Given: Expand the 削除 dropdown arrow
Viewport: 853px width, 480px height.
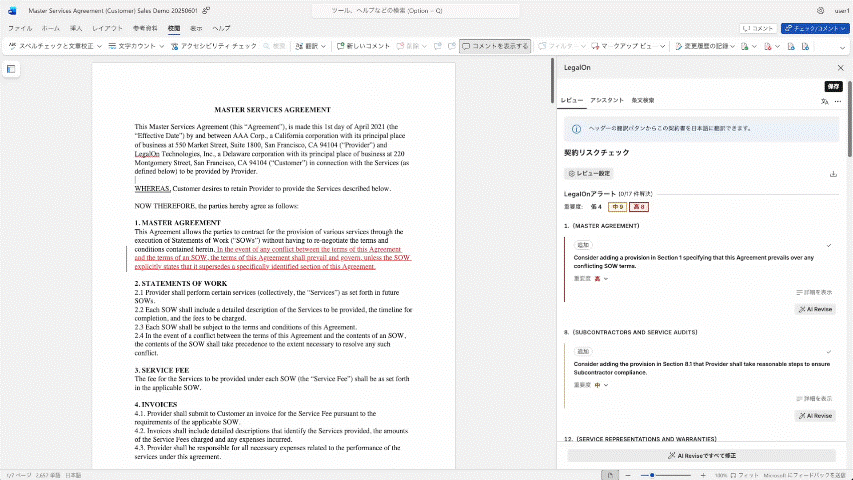Looking at the screenshot, I should click(x=424, y=46).
